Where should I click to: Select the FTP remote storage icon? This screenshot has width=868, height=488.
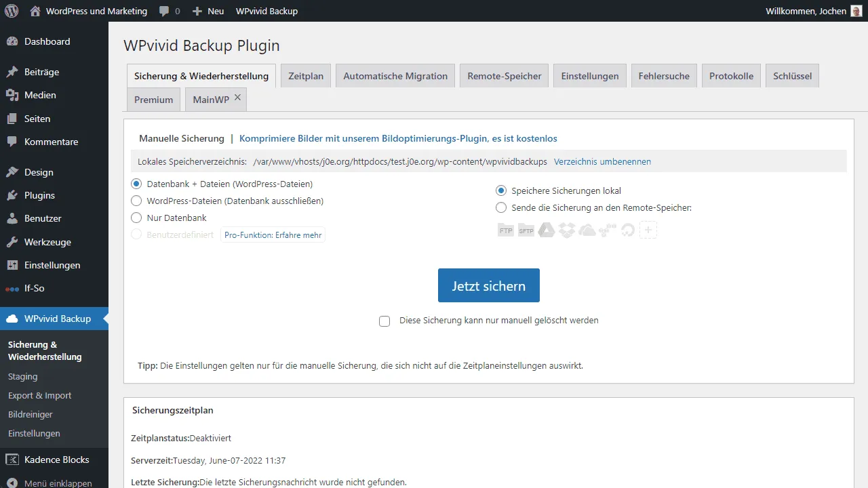click(x=506, y=230)
